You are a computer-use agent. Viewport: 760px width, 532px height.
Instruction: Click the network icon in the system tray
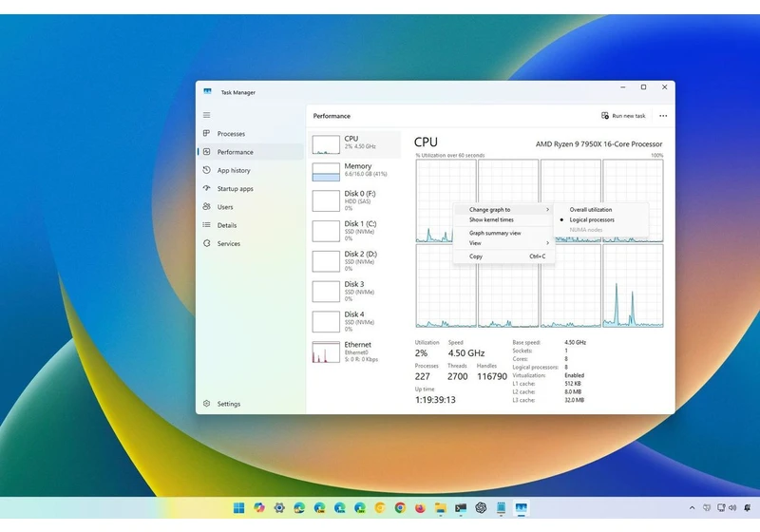click(x=721, y=507)
